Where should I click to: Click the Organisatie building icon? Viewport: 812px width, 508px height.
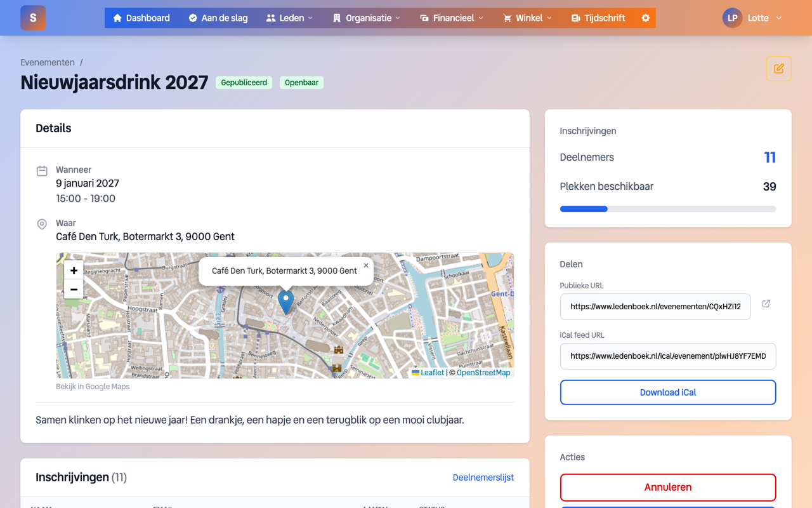(337, 18)
